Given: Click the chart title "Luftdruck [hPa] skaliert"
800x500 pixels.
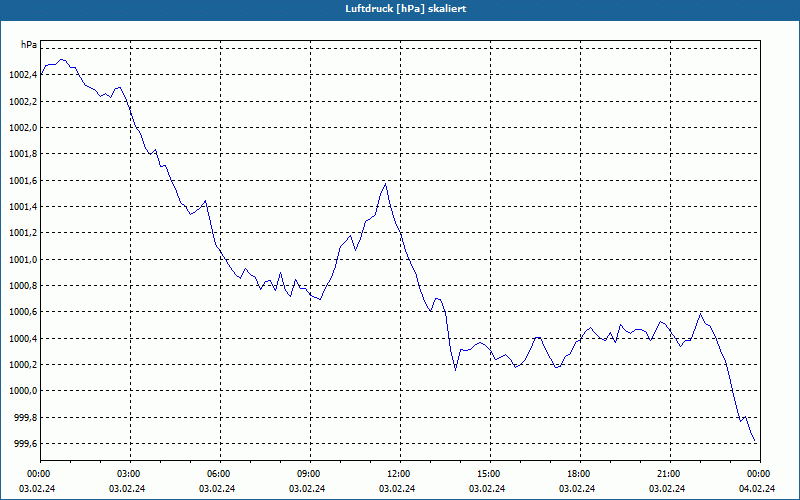Looking at the screenshot, I should (x=405, y=9).
